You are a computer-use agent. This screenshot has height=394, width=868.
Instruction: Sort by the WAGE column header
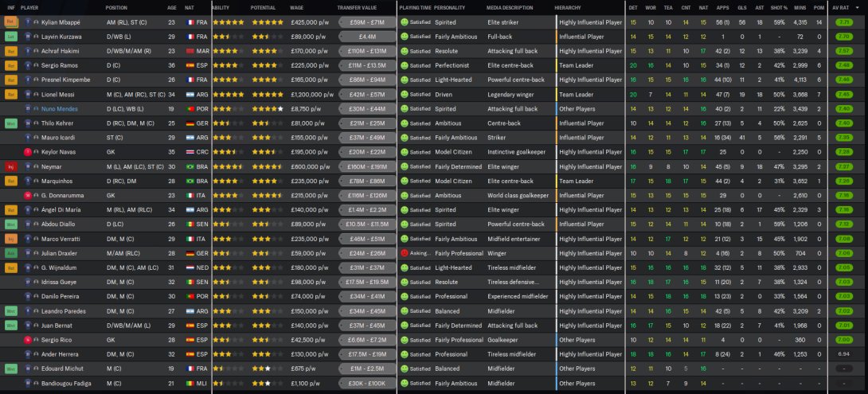point(296,8)
